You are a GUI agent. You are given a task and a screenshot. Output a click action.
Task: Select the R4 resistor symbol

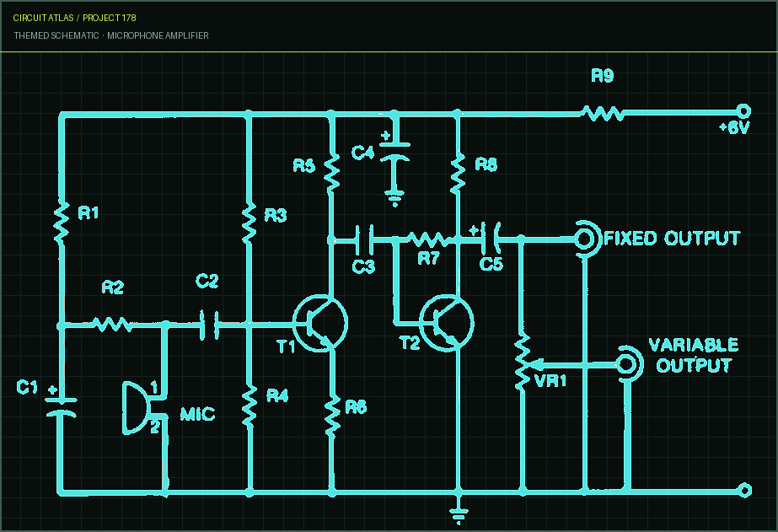tap(249, 406)
